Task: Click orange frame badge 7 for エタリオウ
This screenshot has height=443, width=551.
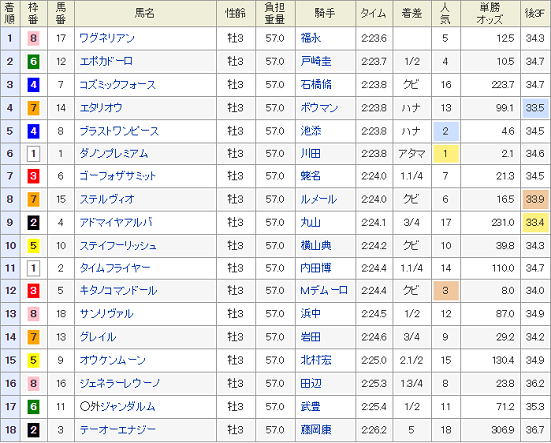Action: coord(33,108)
